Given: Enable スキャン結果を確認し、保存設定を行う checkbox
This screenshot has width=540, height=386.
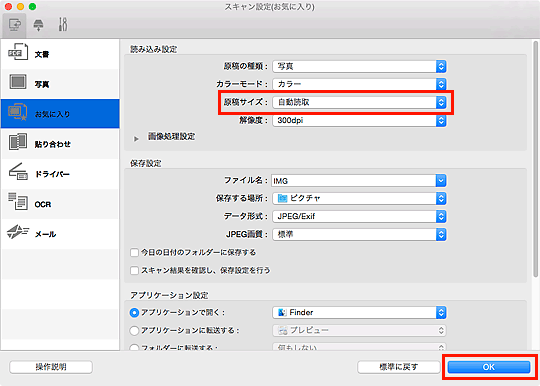Looking at the screenshot, I should tap(134, 271).
